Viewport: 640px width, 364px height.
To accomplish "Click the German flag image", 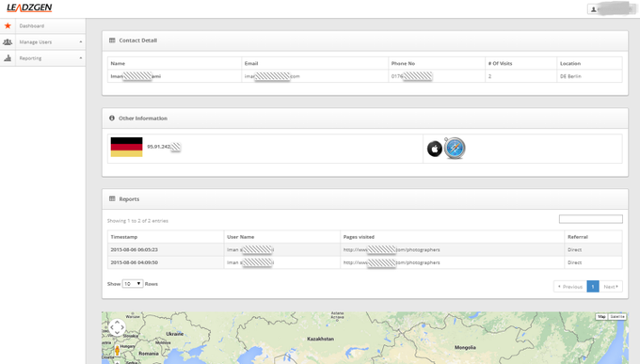I will click(126, 147).
